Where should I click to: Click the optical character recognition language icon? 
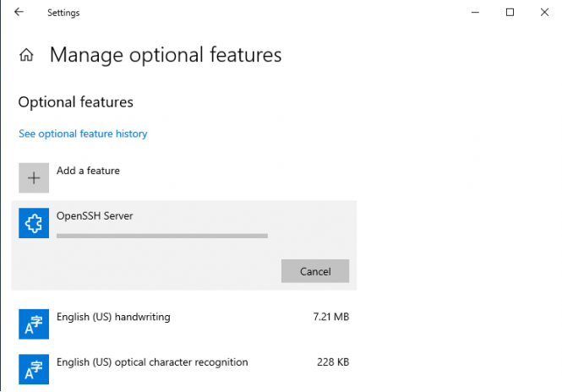click(x=35, y=369)
